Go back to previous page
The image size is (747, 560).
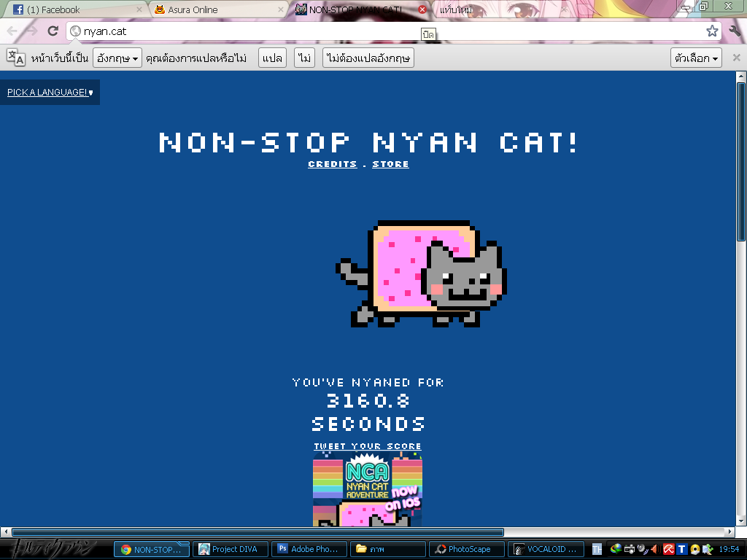(12, 31)
